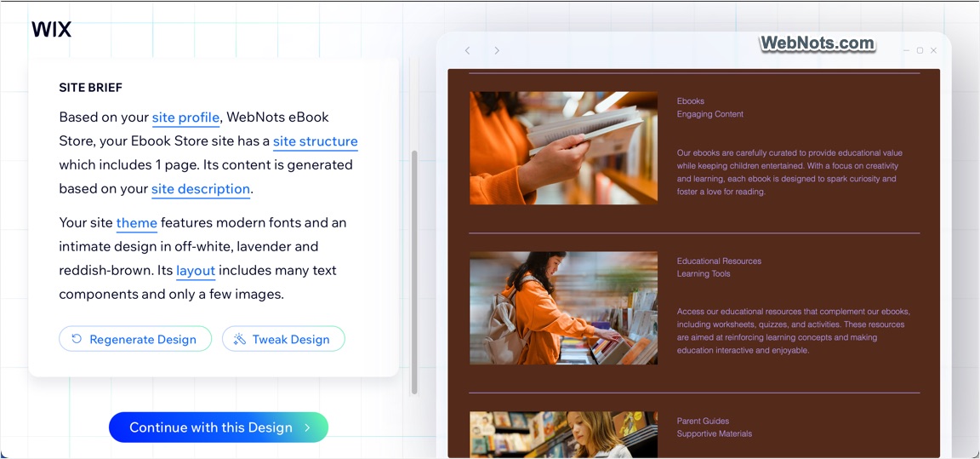Minimize the preview window
980x459 pixels.
907,50
